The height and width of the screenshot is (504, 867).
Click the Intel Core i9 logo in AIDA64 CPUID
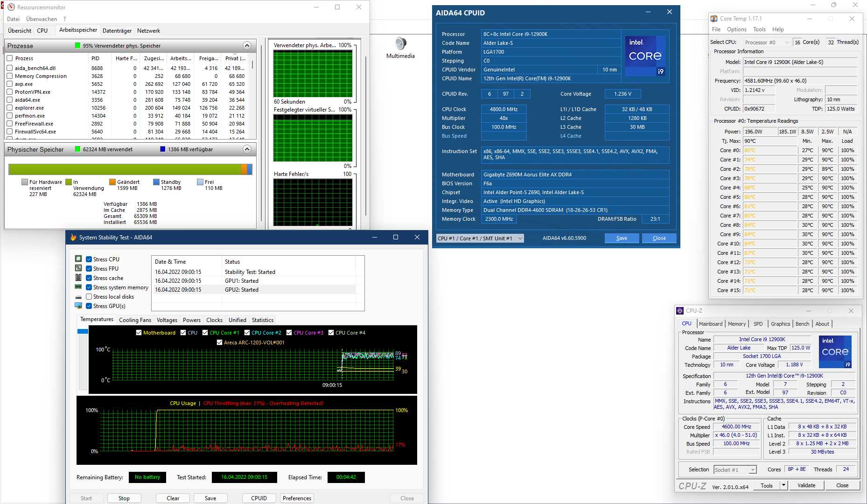pos(645,56)
